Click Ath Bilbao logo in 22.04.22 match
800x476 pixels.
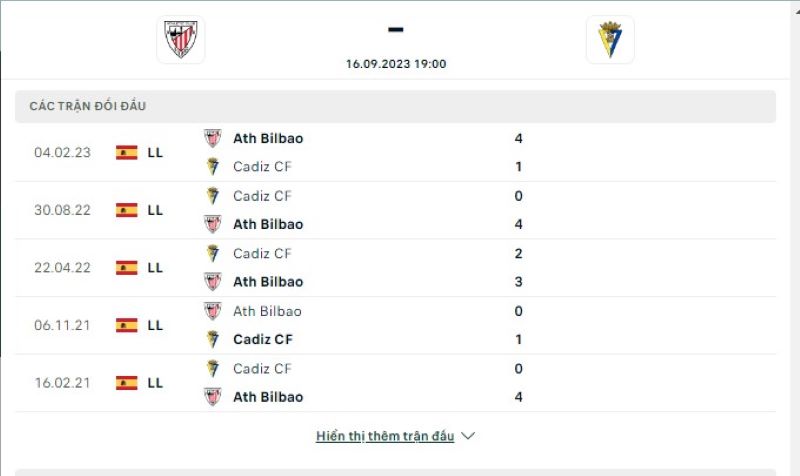pyautogui.click(x=212, y=282)
